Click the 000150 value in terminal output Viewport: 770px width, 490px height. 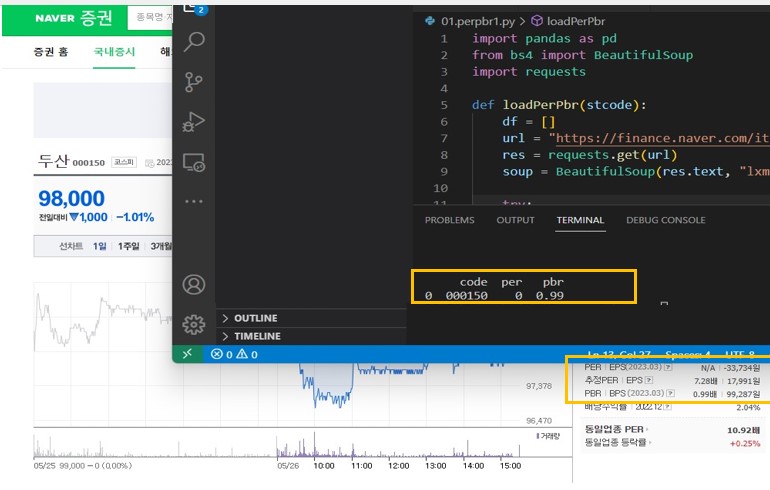coord(467,296)
